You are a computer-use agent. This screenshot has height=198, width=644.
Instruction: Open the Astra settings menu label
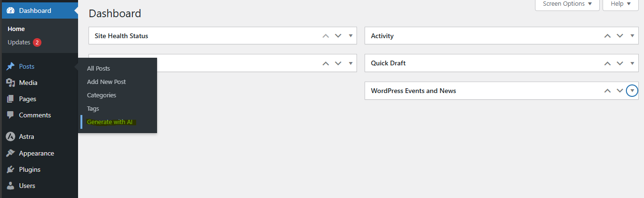click(27, 136)
